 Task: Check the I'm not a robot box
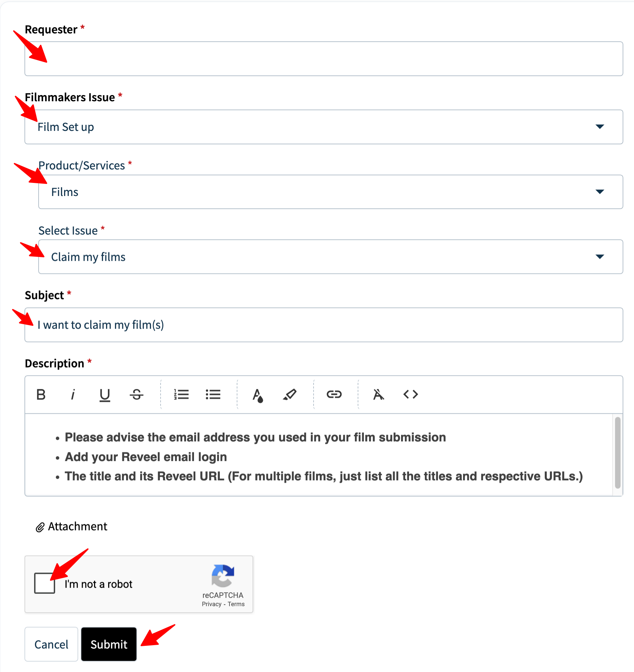coord(44,583)
